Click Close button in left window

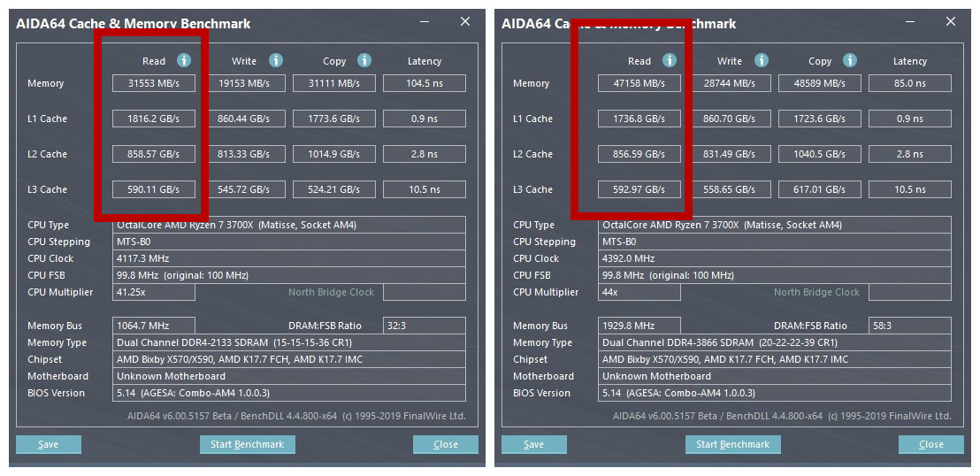(x=446, y=444)
